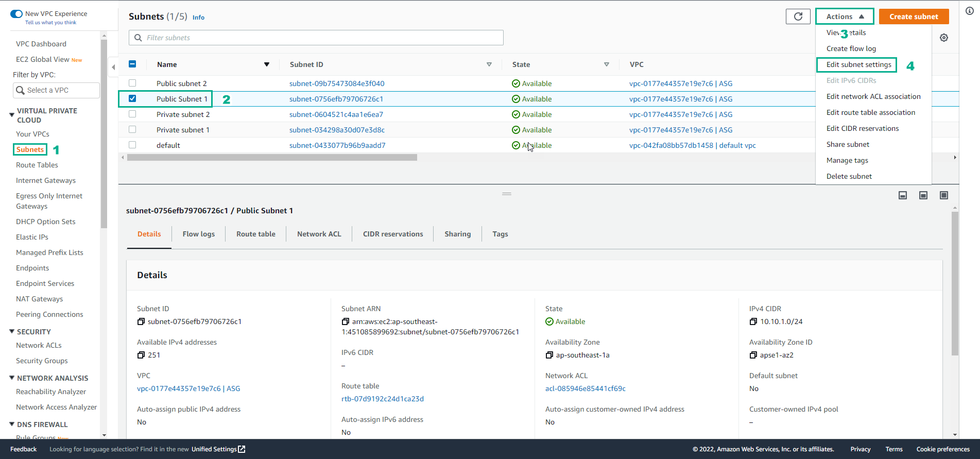Screen dimensions: 980x459
Task: Click the search magnifier in Filter subnets
Action: coord(138,38)
